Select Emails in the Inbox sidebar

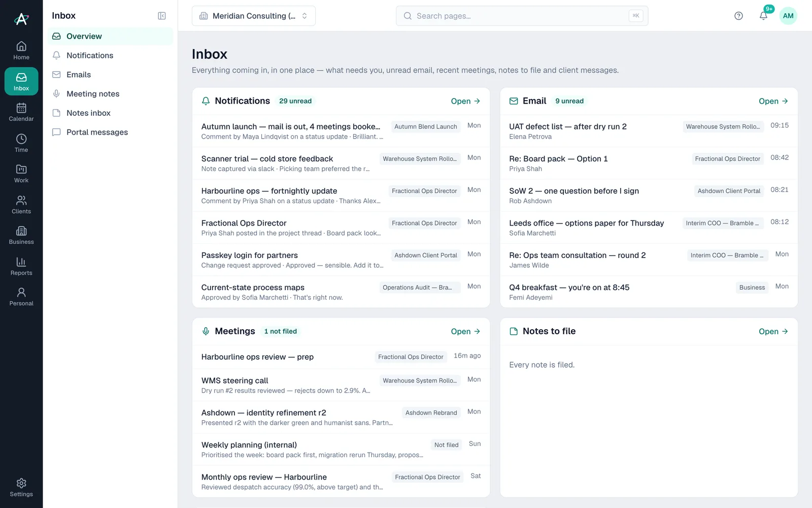(110, 75)
